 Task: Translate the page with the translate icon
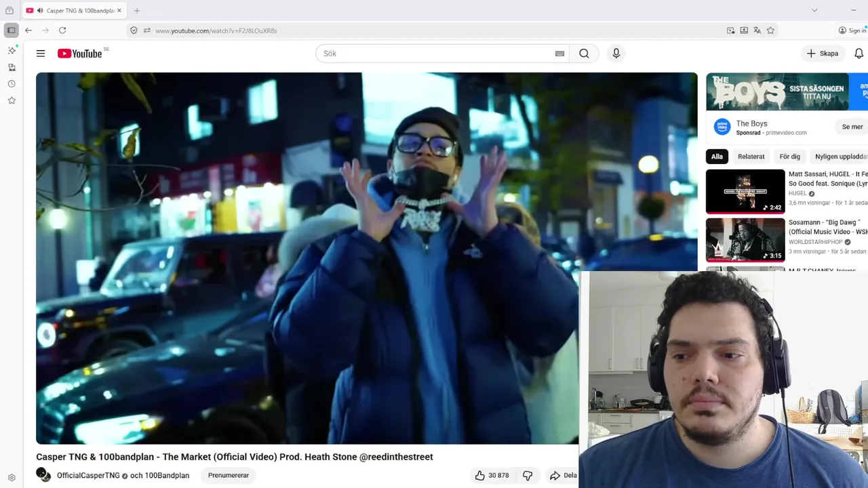pyautogui.click(x=757, y=30)
